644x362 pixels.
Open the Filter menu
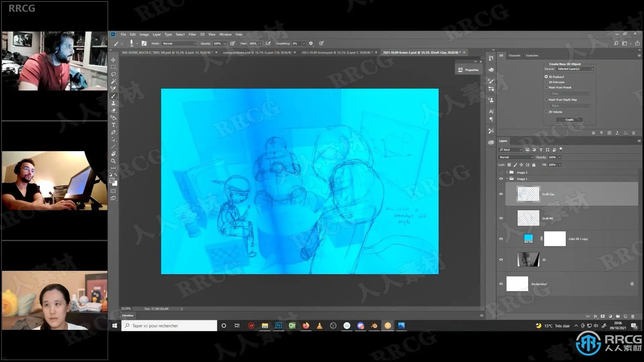[x=192, y=35]
